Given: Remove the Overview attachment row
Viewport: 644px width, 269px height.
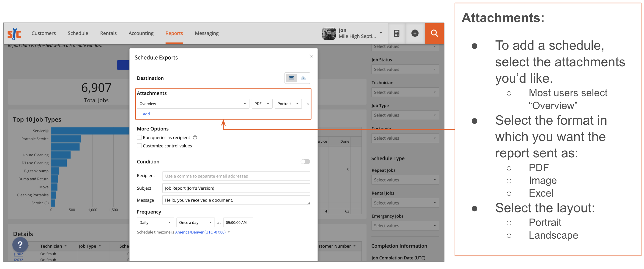Looking at the screenshot, I should [308, 104].
